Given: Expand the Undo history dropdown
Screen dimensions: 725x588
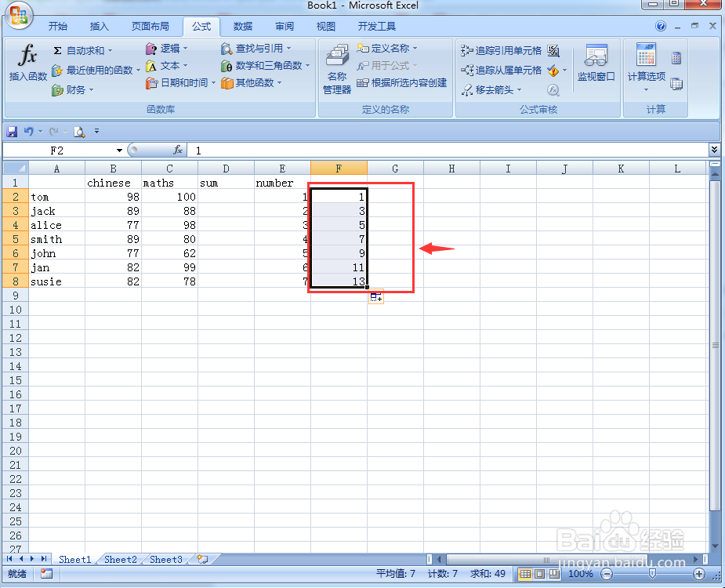Looking at the screenshot, I should (x=40, y=132).
